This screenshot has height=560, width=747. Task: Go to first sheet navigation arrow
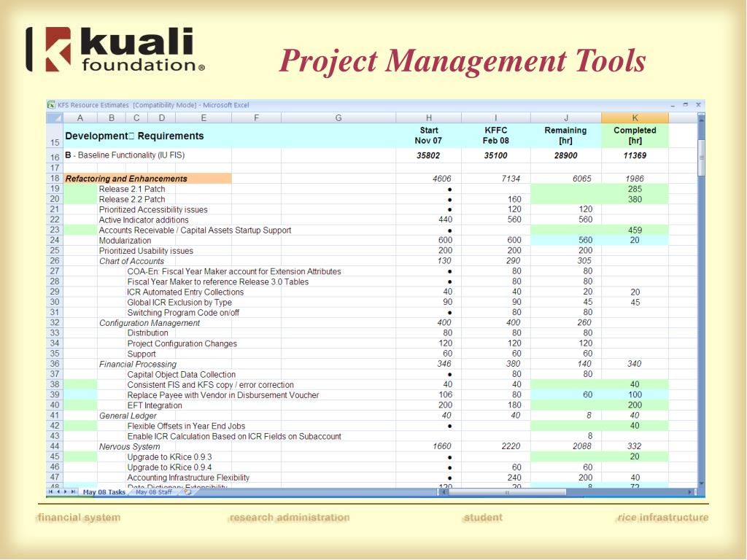[x=50, y=492]
